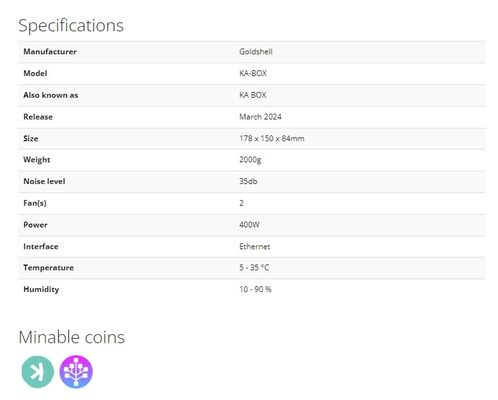
Task: Click the Minable coins heading
Action: tap(72, 337)
